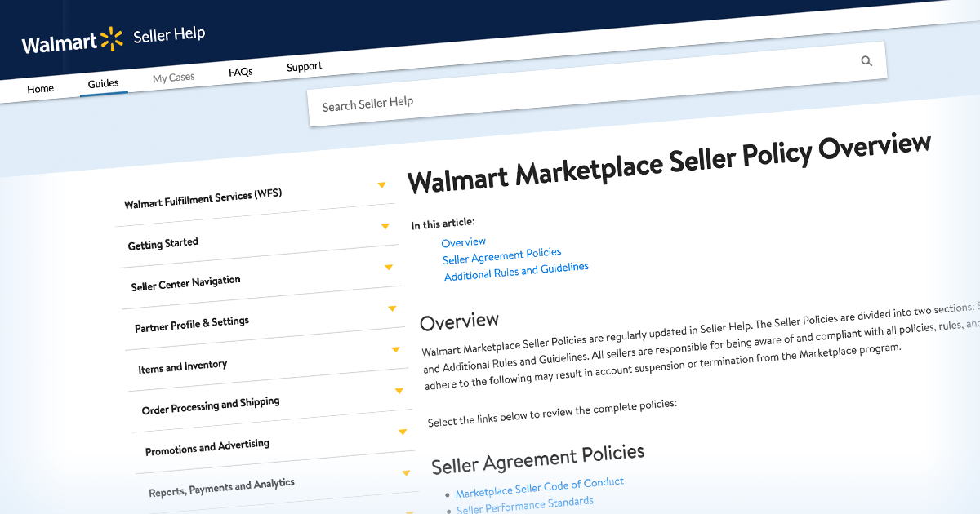Expand Seller Center Navigation section

pos(389,267)
